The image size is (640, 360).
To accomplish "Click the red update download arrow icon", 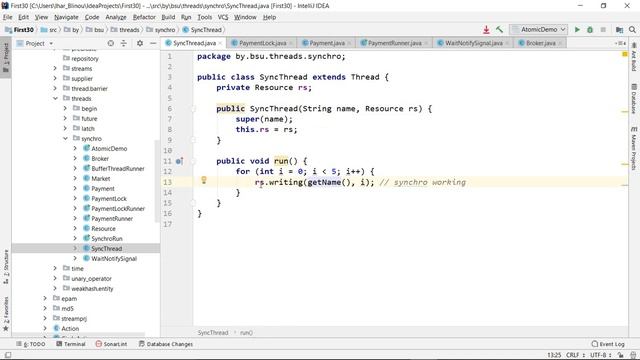I will pos(486,29).
